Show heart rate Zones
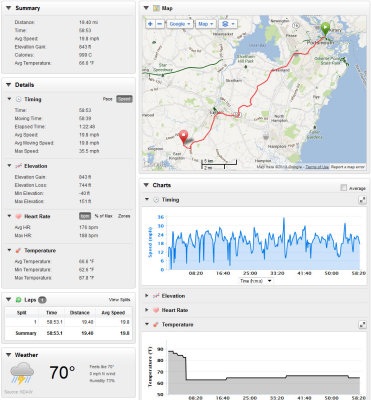Viewport: 371px width, 400px height. [124, 216]
